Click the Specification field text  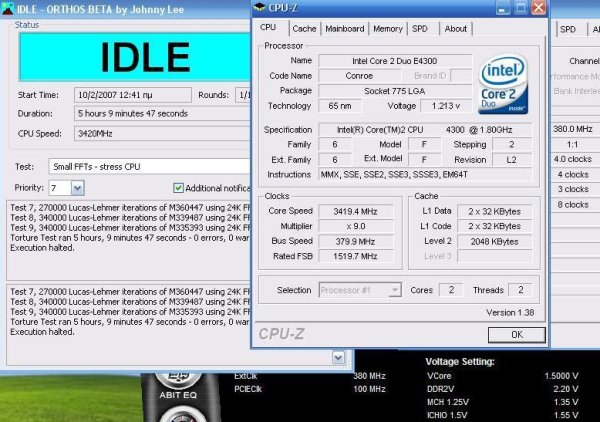point(425,130)
